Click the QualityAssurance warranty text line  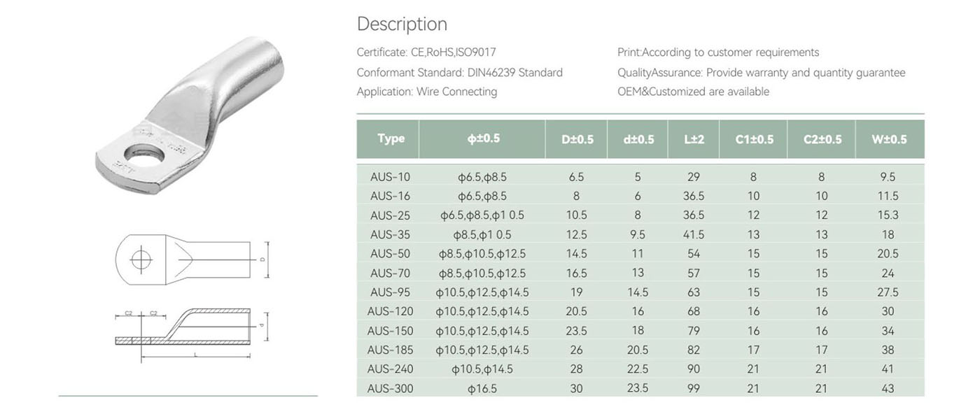pos(761,73)
